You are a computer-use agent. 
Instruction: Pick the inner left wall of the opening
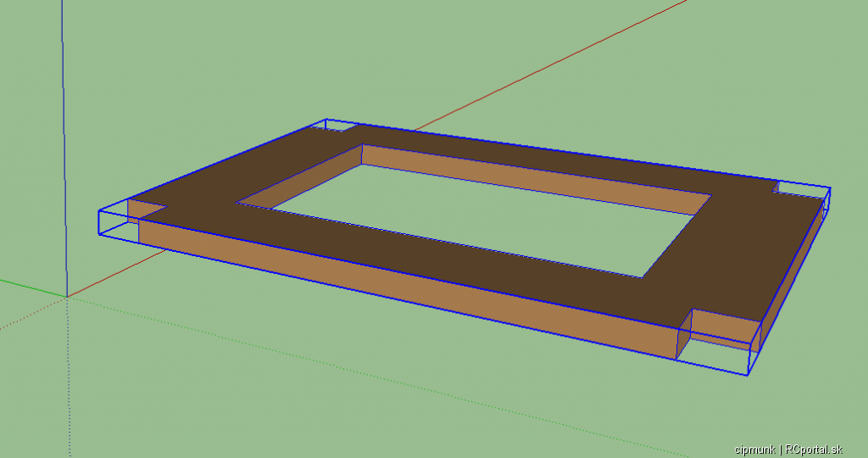[299, 177]
